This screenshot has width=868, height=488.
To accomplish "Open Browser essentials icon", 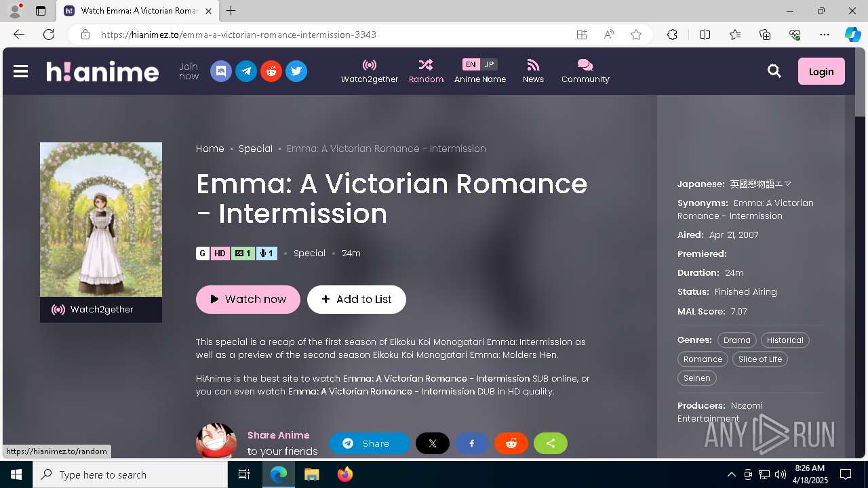I will coord(795,35).
